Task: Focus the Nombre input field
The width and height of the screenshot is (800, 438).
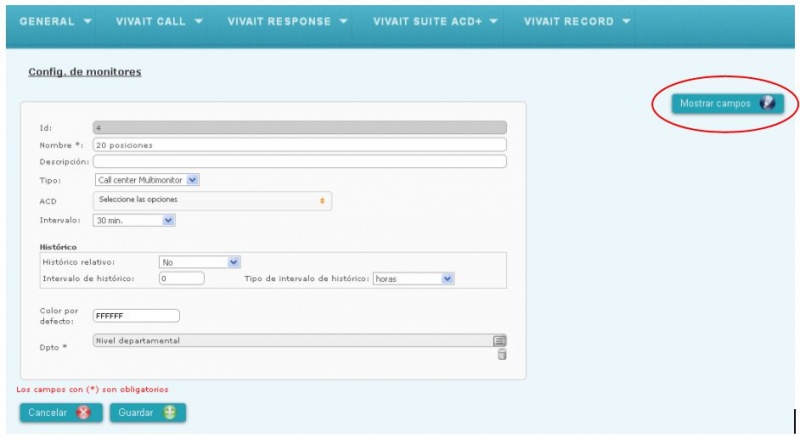Action: pos(299,144)
